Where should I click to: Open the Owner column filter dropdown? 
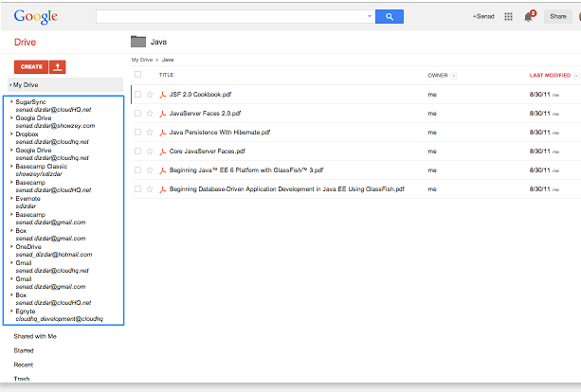tap(454, 75)
